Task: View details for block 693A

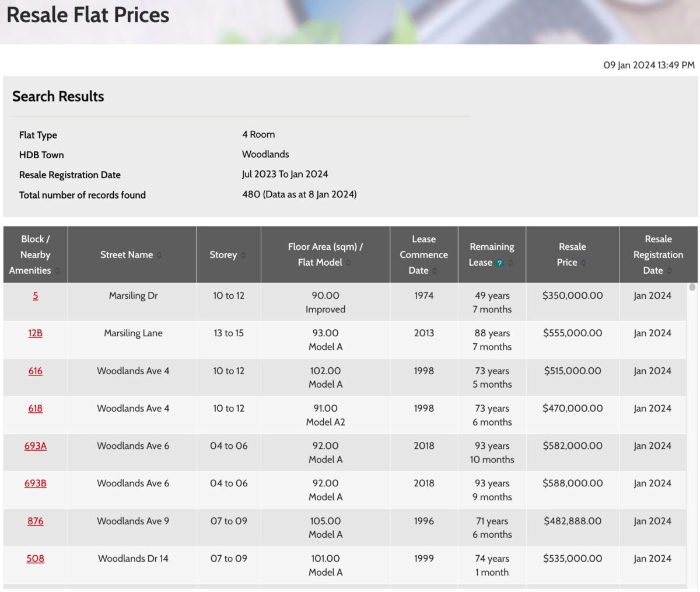Action: [x=35, y=445]
